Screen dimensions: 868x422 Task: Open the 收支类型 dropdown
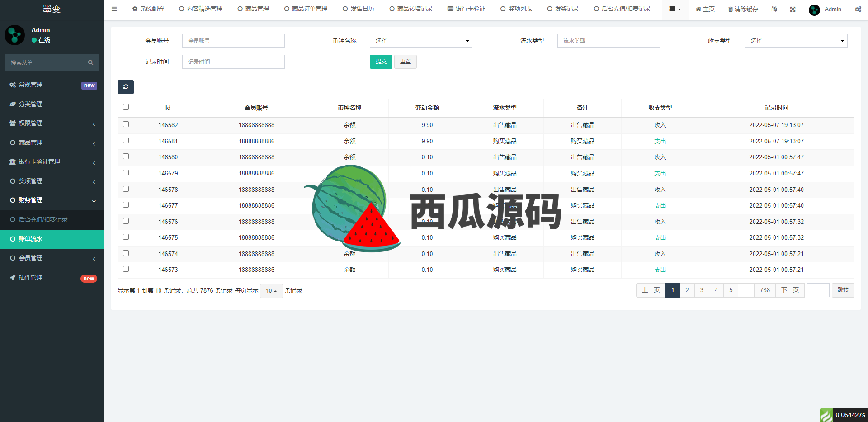[x=796, y=41]
